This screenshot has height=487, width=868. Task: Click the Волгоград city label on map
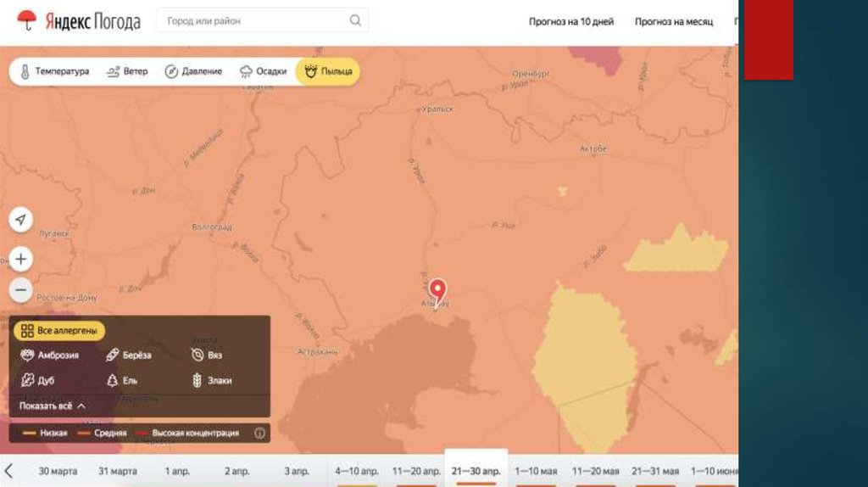211,227
